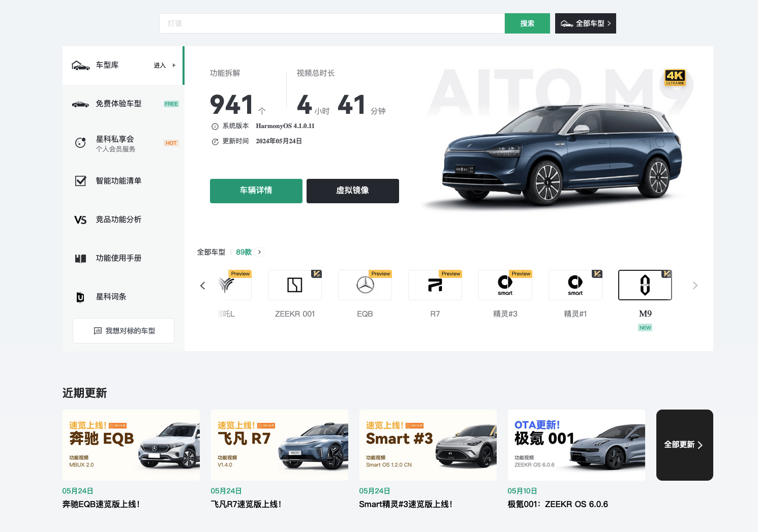Open 我想对标的车型 feedback entry
Screen dimensions: 758x532
click(x=123, y=330)
